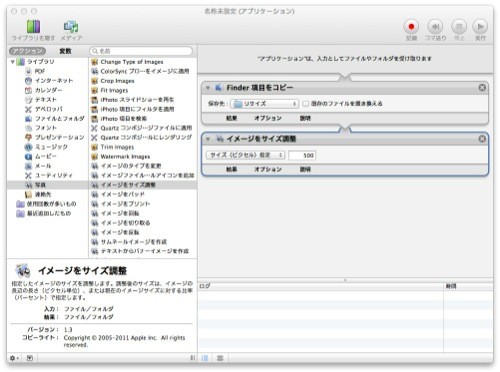Open 説明 tab of イメージをサイズ調整 action
This screenshot has height=372, width=500.
point(305,170)
